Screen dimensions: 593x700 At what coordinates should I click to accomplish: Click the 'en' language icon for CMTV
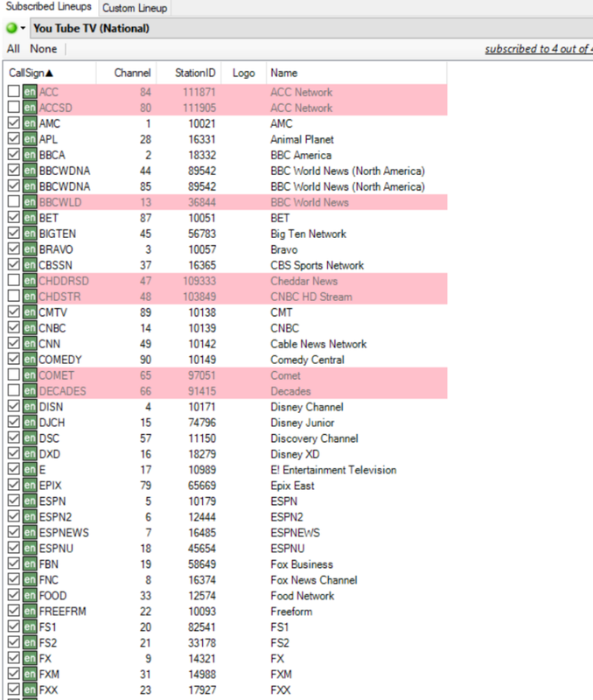click(x=30, y=312)
